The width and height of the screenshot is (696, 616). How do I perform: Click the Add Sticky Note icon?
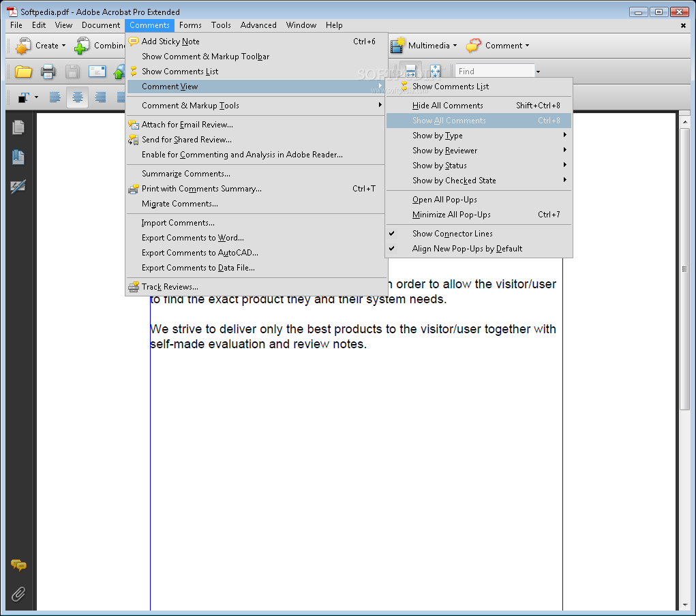(134, 42)
